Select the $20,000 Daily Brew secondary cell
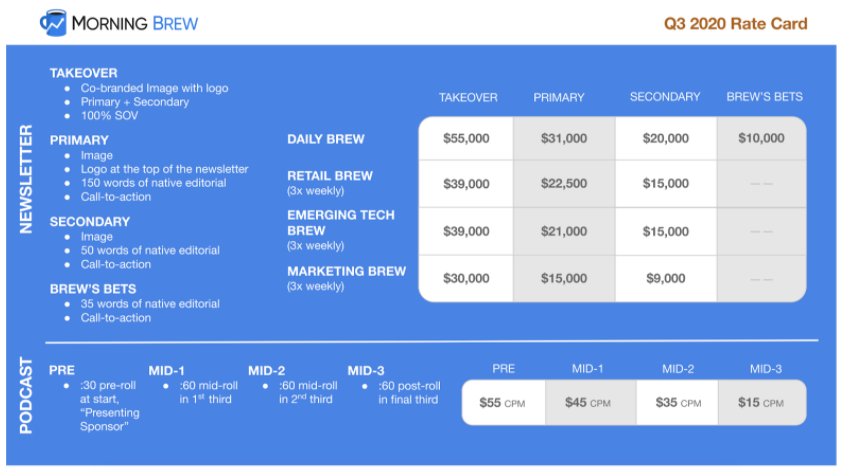 (666, 138)
